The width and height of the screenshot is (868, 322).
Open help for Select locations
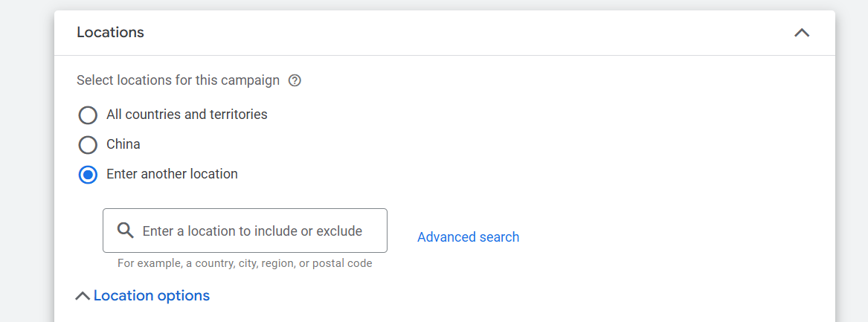tap(295, 80)
